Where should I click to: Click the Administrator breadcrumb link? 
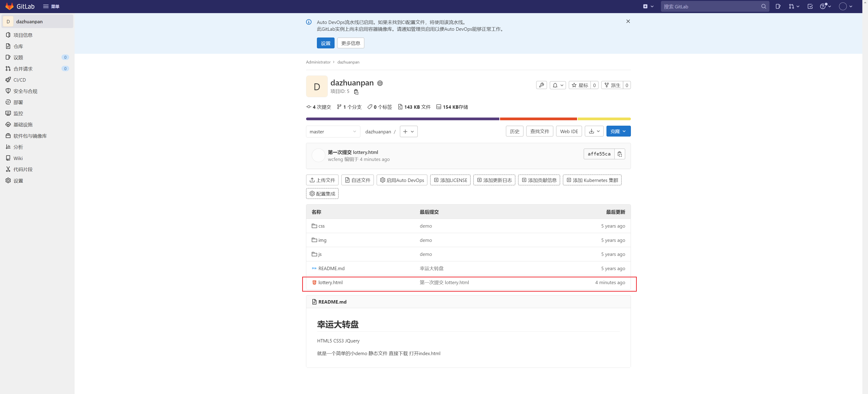318,62
